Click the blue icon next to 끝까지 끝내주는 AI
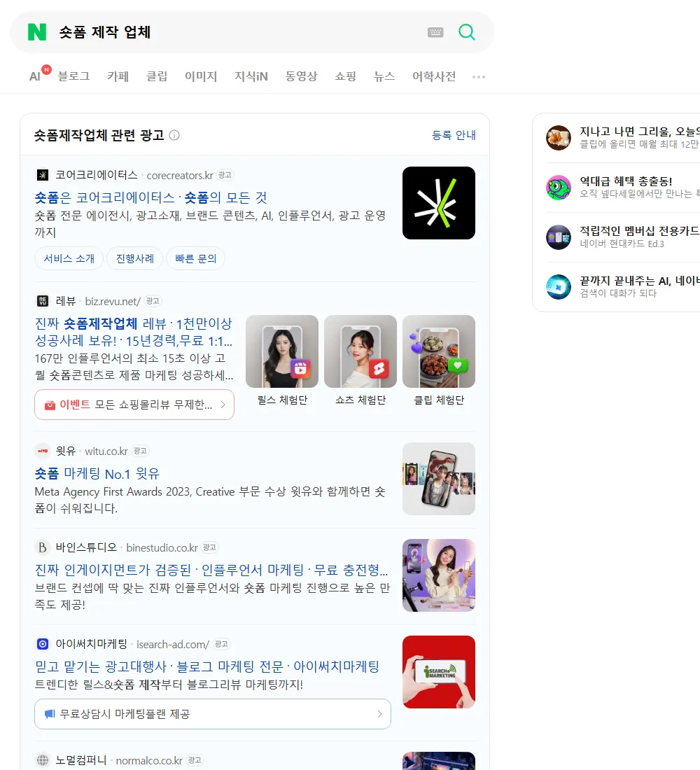This screenshot has height=770, width=700. [x=559, y=287]
